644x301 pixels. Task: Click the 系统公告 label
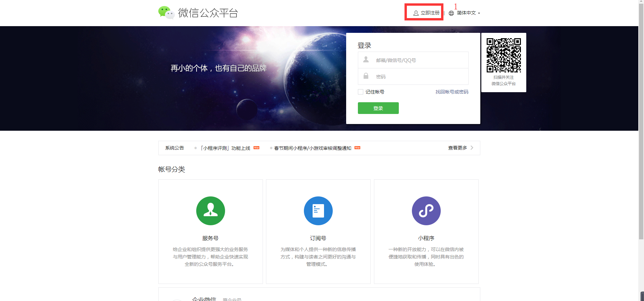point(174,148)
